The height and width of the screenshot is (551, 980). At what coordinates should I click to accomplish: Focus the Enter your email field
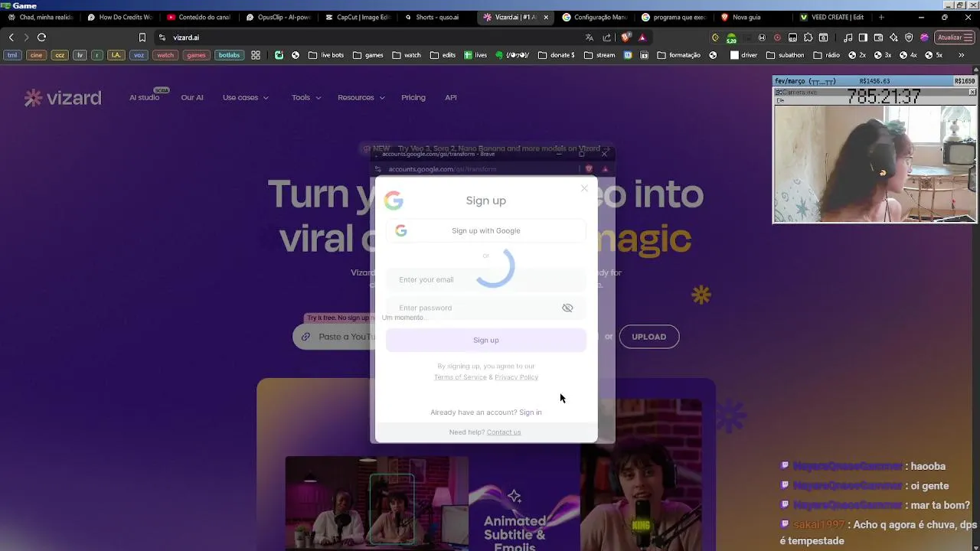[x=486, y=279]
